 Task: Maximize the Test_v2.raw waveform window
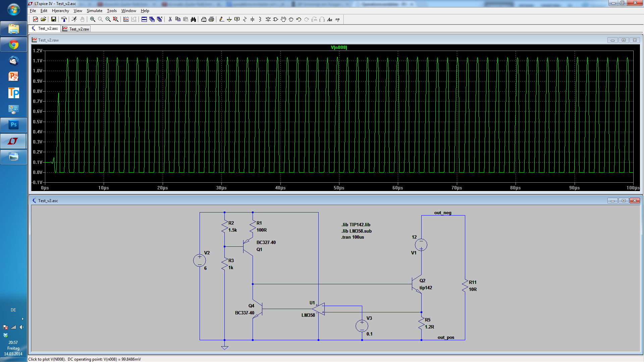click(x=624, y=40)
